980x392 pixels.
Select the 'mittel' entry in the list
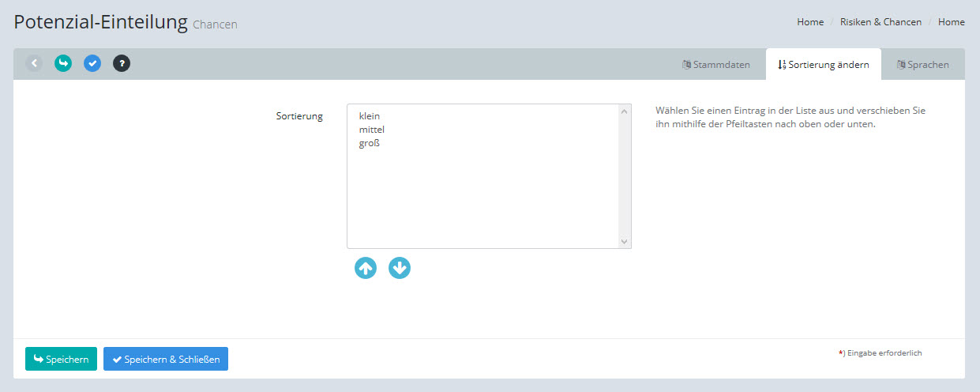point(371,130)
